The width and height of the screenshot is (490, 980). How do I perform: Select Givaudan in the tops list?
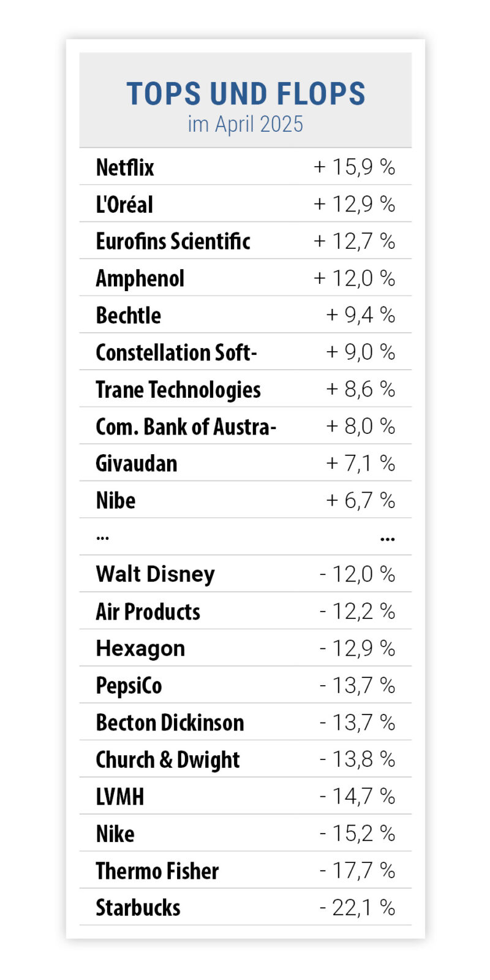point(137,463)
